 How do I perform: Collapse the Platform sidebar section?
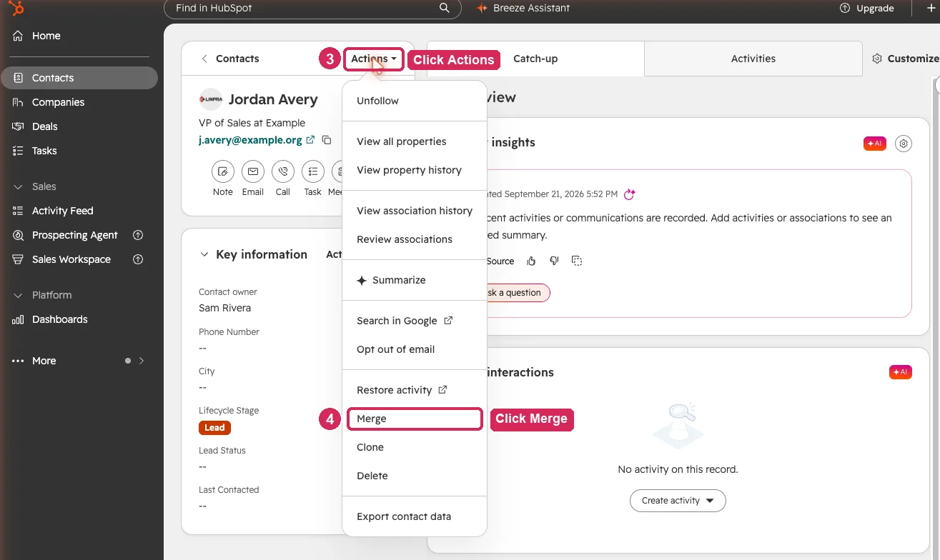tap(19, 295)
